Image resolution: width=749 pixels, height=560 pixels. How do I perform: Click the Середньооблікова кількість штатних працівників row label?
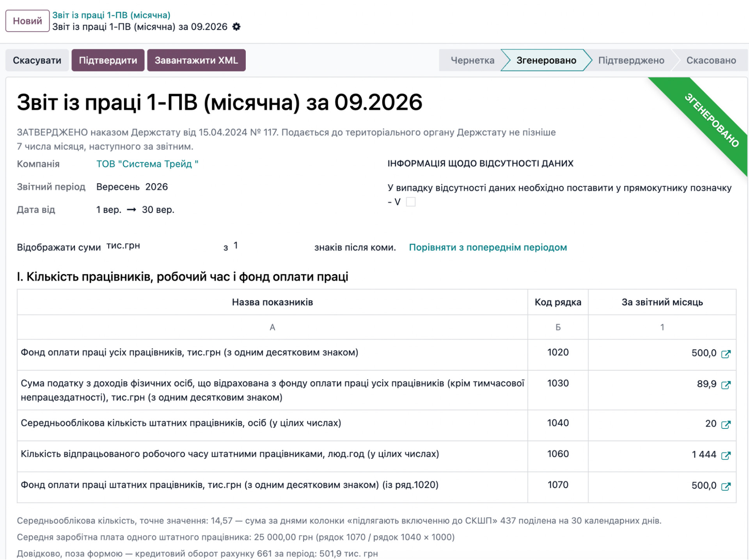(181, 423)
